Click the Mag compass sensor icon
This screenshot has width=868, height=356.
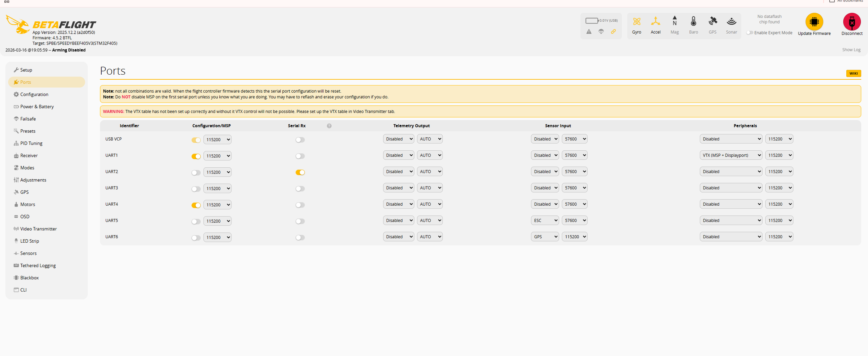675,21
